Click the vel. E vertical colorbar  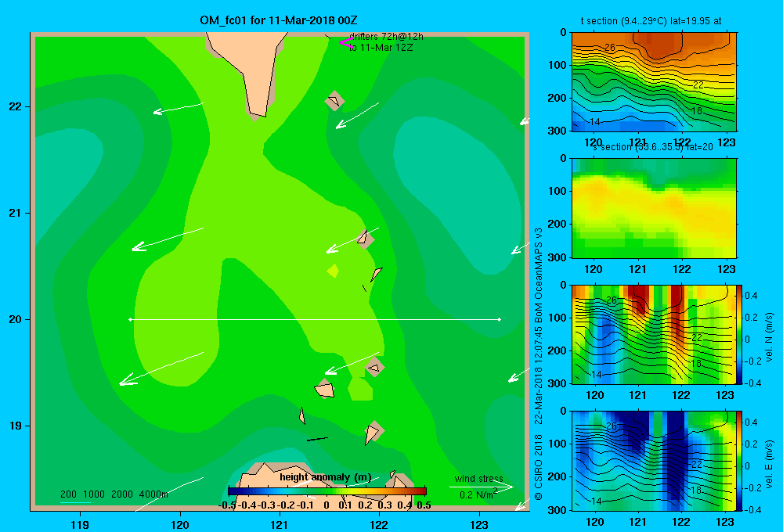(x=739, y=461)
